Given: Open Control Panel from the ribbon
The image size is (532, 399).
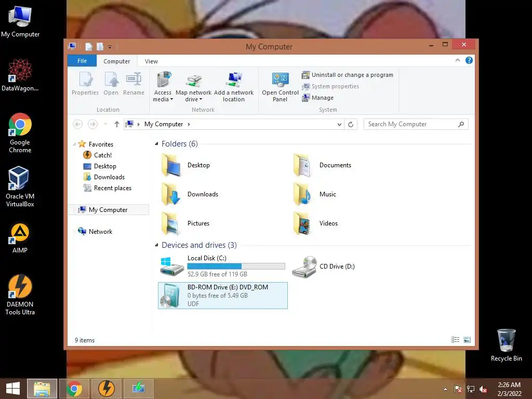Looking at the screenshot, I should 280,87.
